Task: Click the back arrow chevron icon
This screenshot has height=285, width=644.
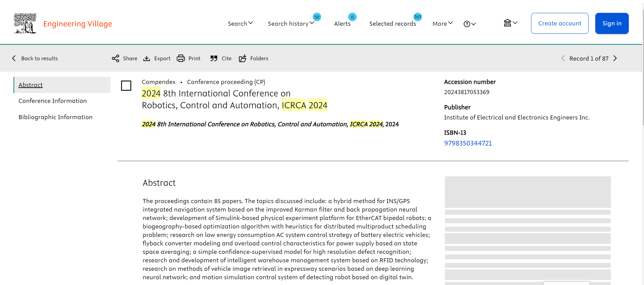Action: (x=14, y=58)
